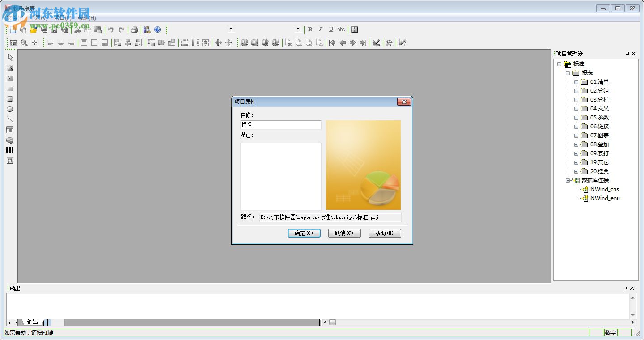The height and width of the screenshot is (340, 644).
Task: Switch to the 输出 tab
Action: 32,321
